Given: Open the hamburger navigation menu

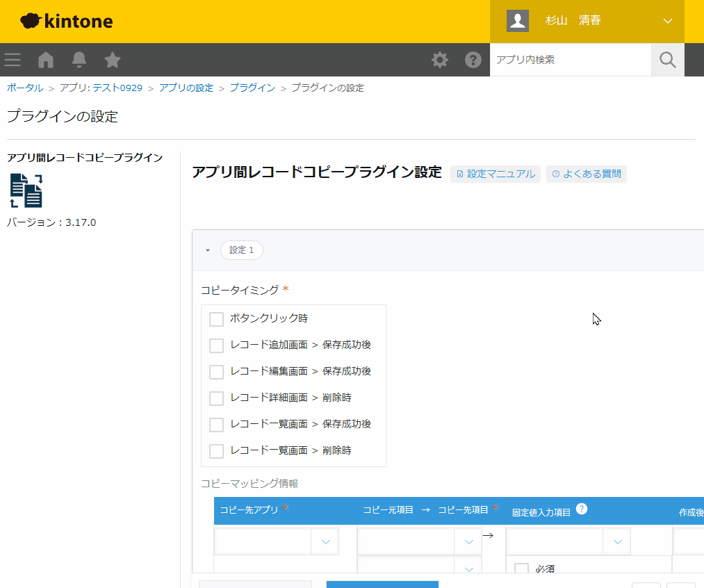Looking at the screenshot, I should tap(13, 60).
